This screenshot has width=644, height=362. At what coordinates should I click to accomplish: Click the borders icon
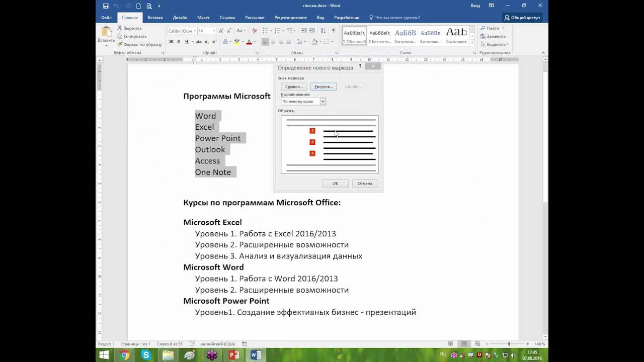coord(327,42)
